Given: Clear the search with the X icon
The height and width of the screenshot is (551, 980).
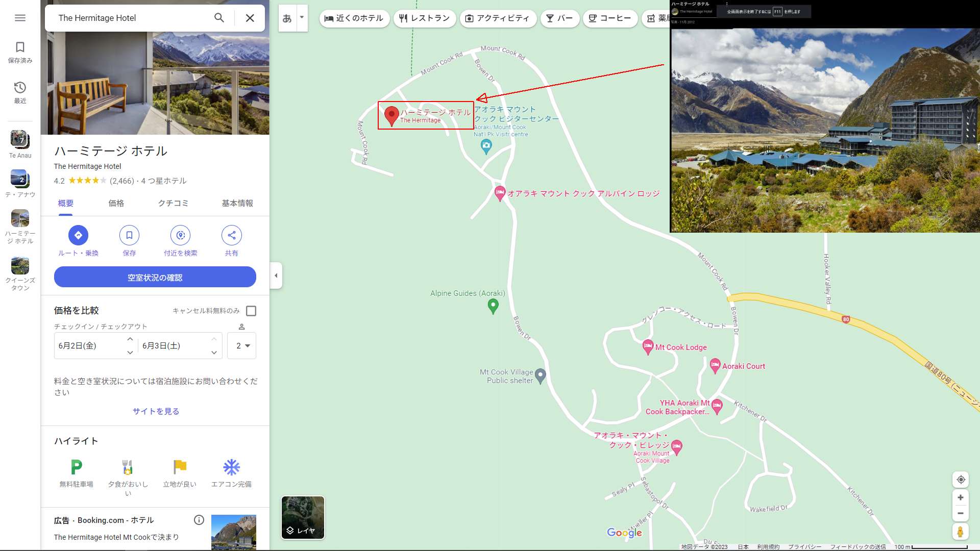Looking at the screenshot, I should tap(250, 18).
